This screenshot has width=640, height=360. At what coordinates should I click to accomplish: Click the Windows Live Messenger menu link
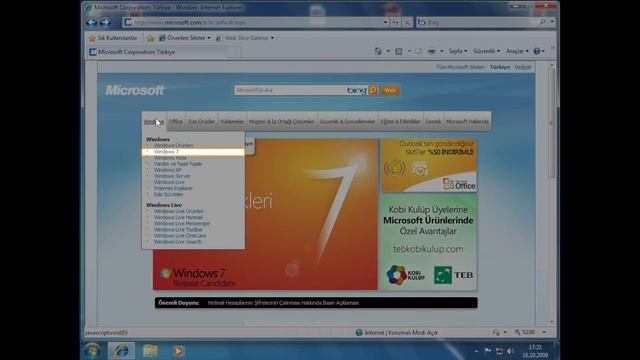coord(182,223)
